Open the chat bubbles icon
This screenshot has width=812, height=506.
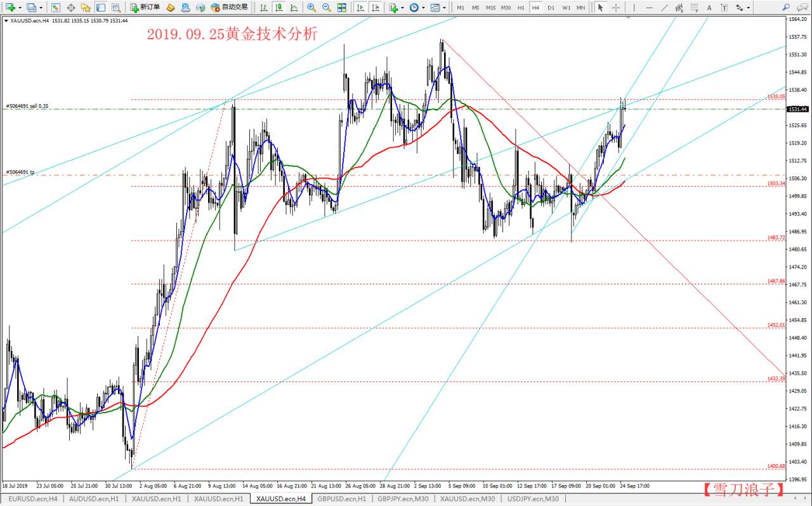(802, 8)
